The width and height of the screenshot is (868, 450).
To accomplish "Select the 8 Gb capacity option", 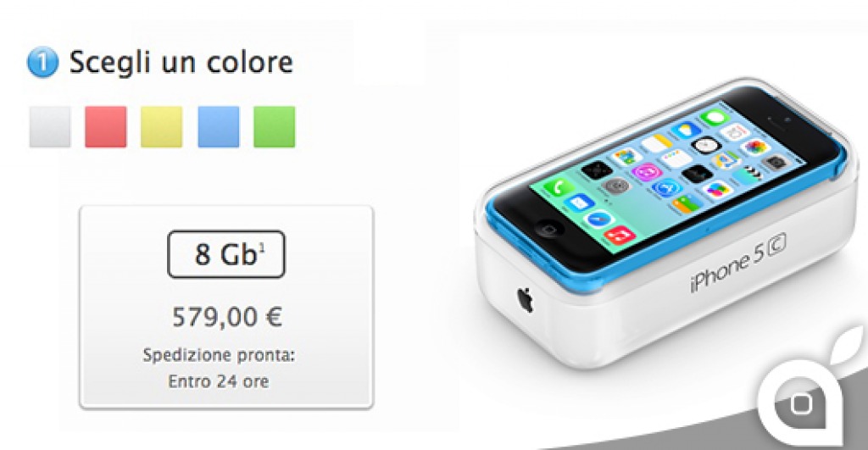I will tap(225, 254).
